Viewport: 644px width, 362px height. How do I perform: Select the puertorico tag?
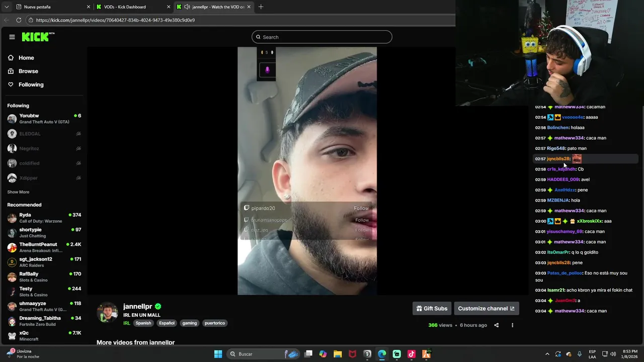tap(214, 323)
